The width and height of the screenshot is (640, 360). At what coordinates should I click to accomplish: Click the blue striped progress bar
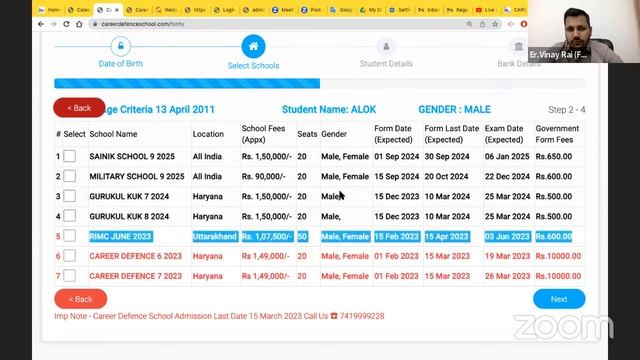coord(187,84)
